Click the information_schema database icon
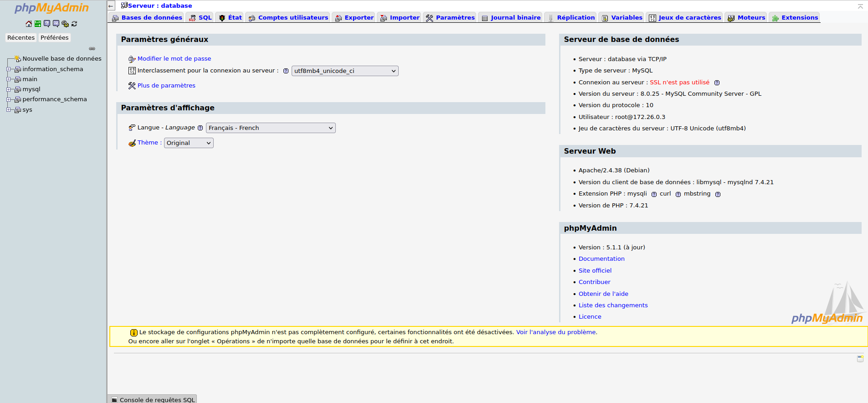This screenshot has height=403, width=868. coord(18,69)
